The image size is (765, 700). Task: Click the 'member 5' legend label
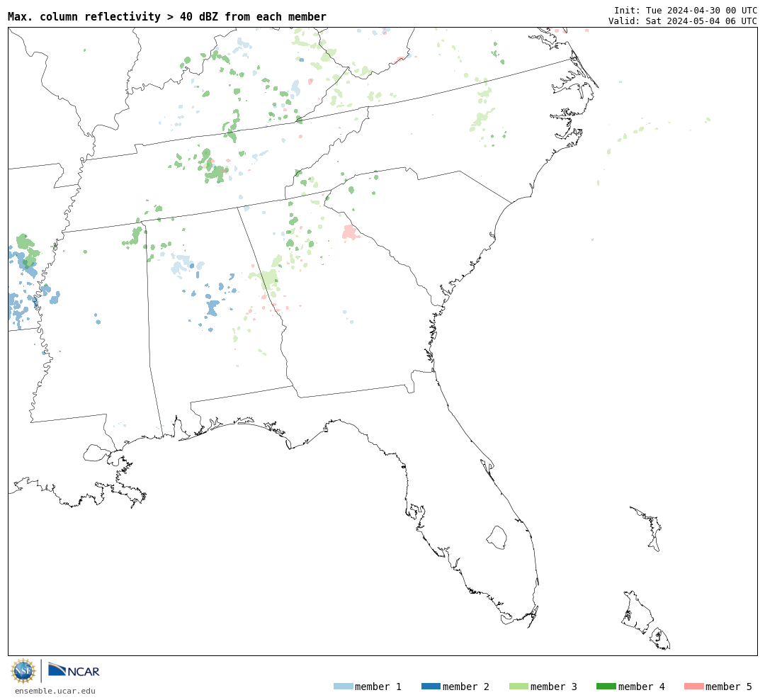tap(729, 687)
